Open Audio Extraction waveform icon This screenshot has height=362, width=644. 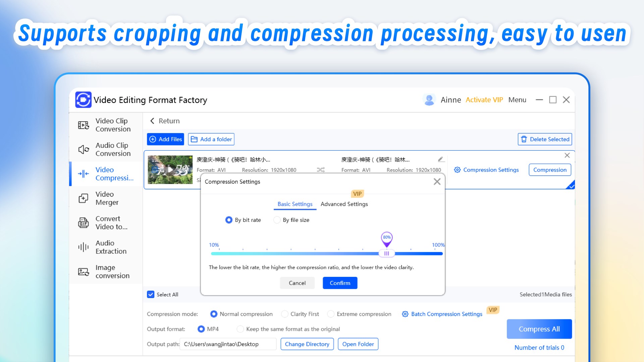(x=84, y=247)
